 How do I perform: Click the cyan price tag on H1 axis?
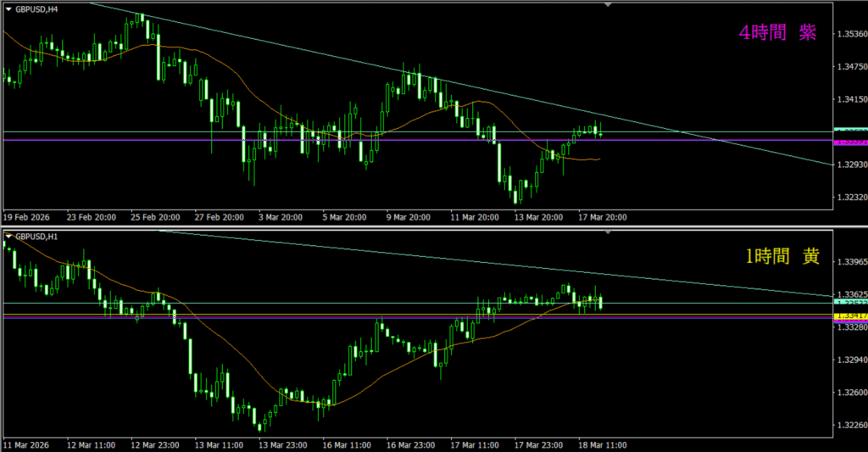850,303
